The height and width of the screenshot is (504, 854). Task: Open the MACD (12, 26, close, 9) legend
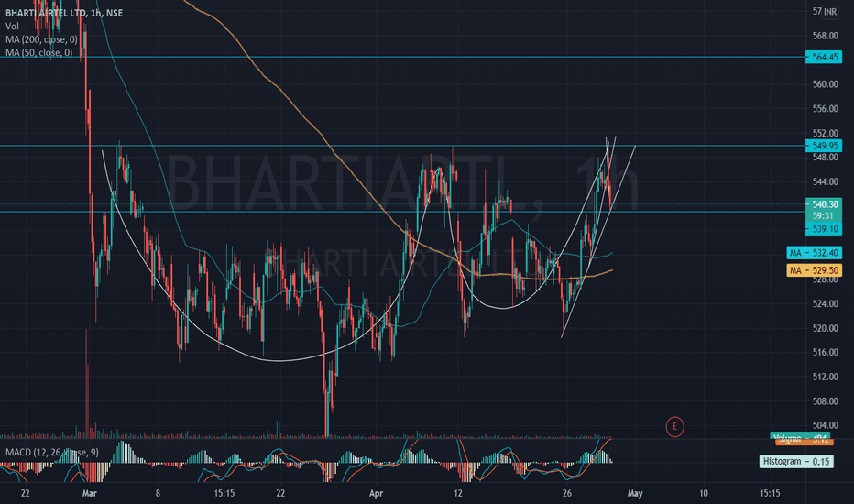pyautogui.click(x=52, y=453)
